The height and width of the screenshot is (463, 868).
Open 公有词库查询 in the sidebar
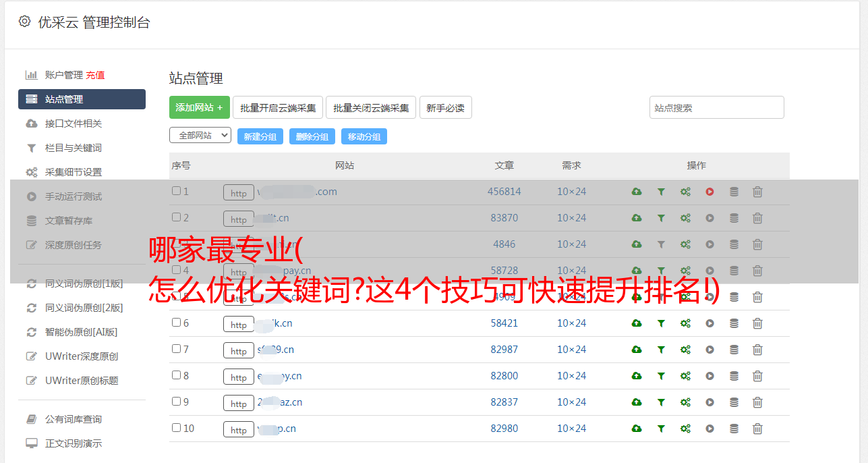click(x=74, y=419)
